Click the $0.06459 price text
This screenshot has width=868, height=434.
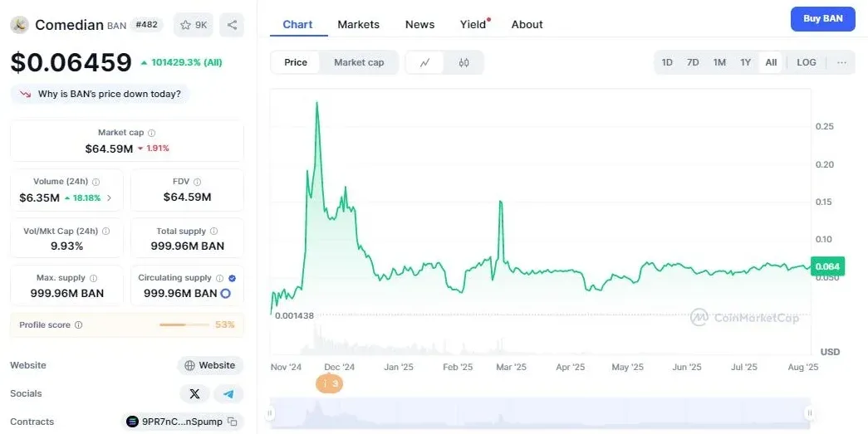click(x=71, y=62)
